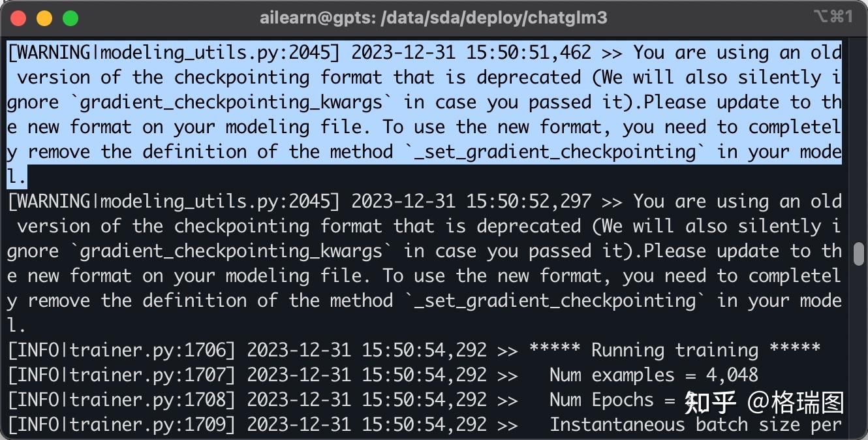This screenshot has width=868, height=440.
Task: Click the 知乎 @格瑞图 watermark
Action: click(764, 402)
